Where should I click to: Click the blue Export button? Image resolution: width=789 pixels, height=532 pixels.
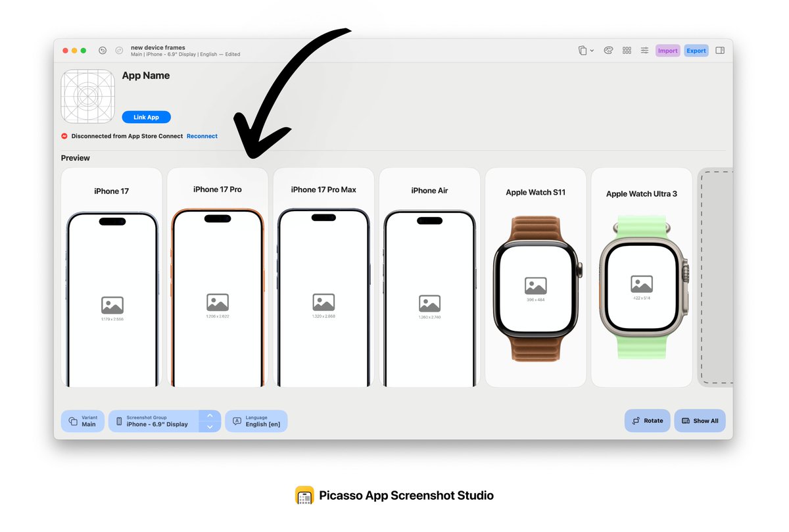(696, 51)
